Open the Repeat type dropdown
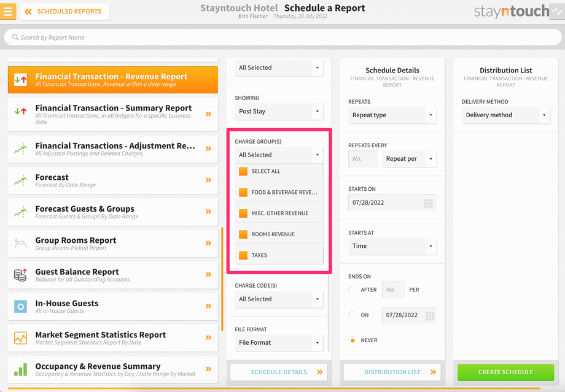The image size is (565, 392). coord(392,115)
